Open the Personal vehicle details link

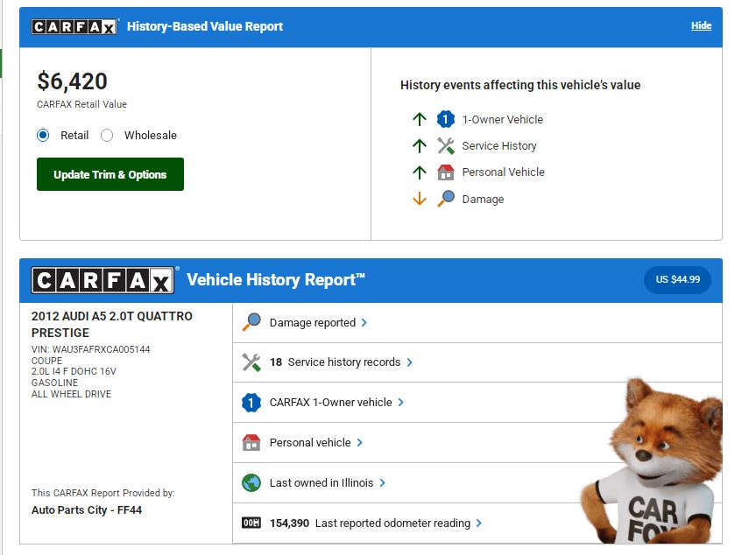click(x=359, y=443)
